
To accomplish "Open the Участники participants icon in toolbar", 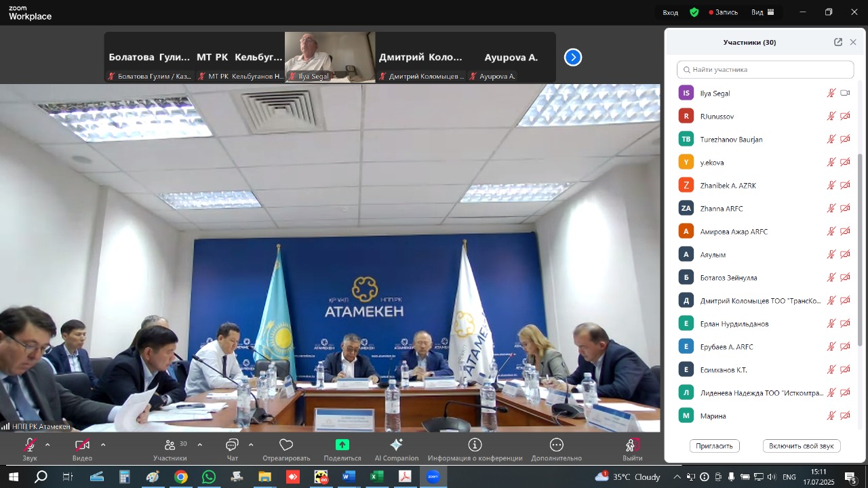I will (170, 445).
